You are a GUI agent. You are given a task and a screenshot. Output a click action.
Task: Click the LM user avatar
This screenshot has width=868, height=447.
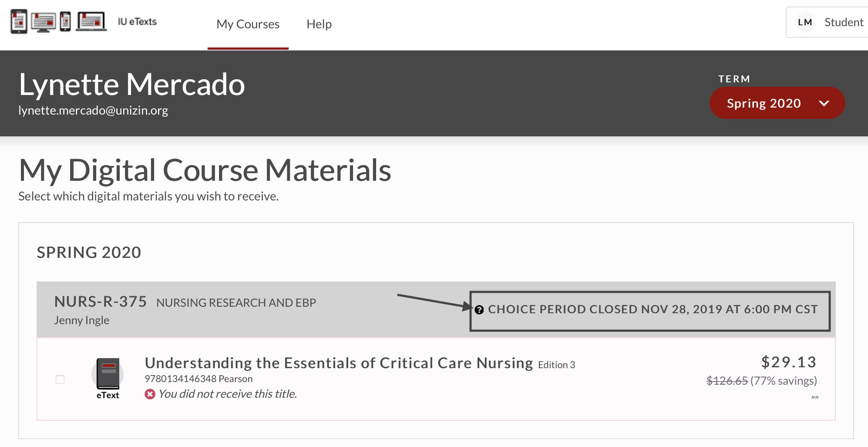[x=805, y=22]
